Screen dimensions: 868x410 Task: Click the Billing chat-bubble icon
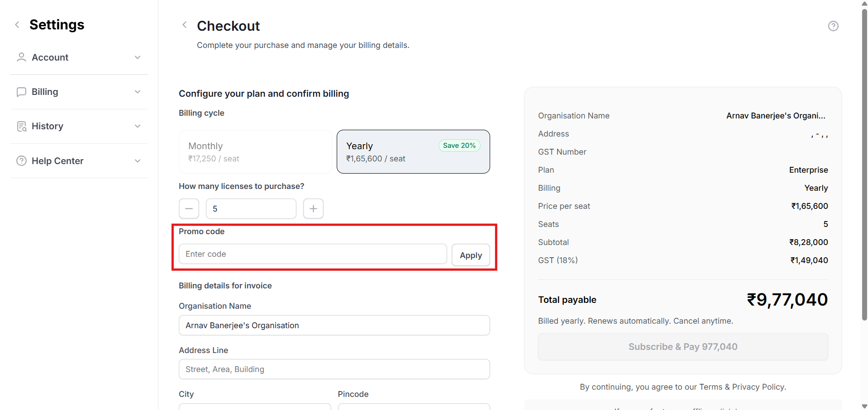pyautogui.click(x=21, y=92)
